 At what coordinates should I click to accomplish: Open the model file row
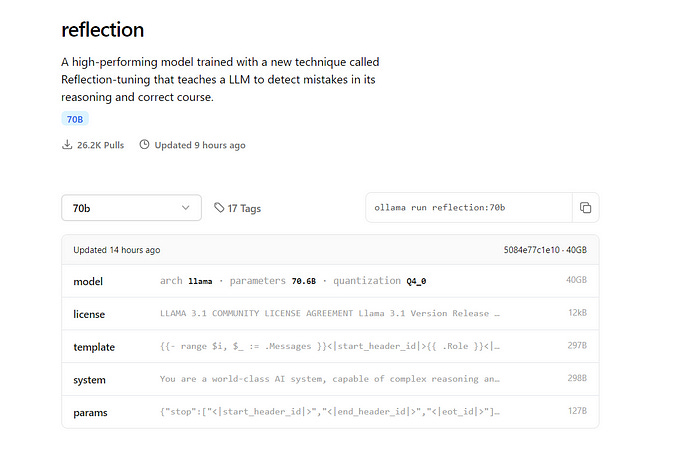point(330,281)
